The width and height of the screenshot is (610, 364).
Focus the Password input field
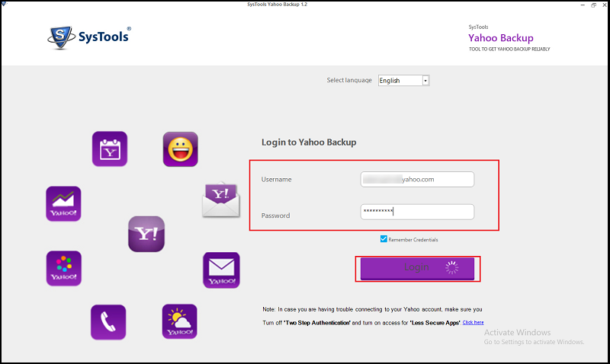[x=417, y=212]
